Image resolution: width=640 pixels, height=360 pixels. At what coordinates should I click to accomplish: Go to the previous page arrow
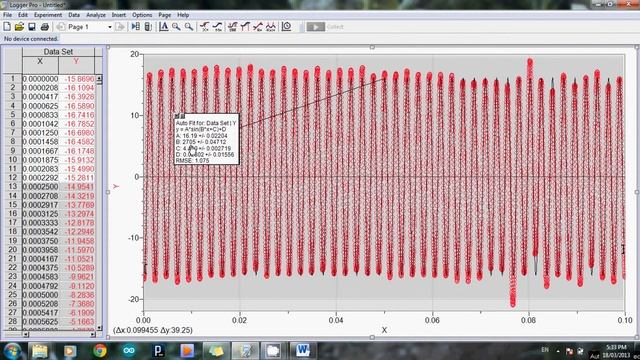[61, 27]
